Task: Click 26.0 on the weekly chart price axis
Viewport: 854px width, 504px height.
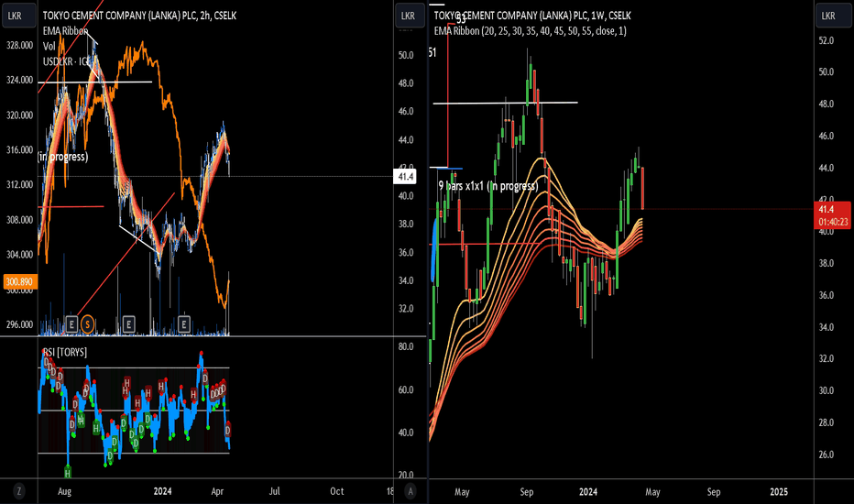Action: pyautogui.click(x=827, y=455)
